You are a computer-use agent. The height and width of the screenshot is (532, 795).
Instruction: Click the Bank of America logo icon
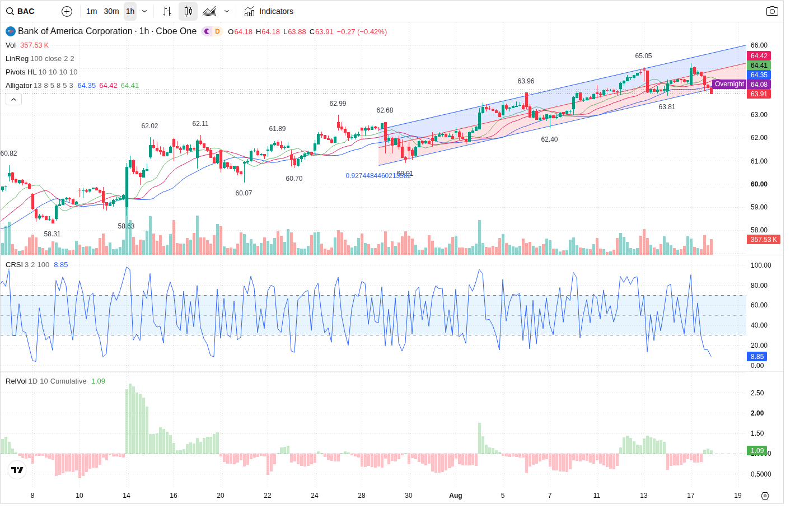coord(11,31)
